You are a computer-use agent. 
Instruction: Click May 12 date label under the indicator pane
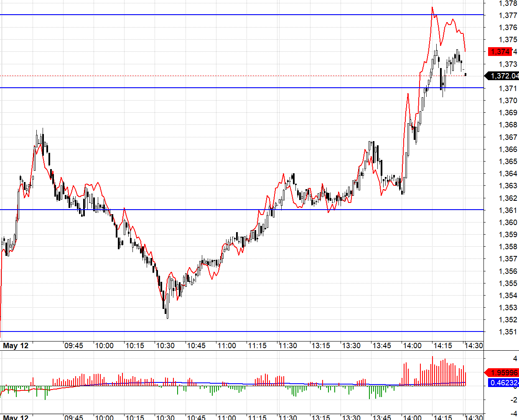point(16,417)
